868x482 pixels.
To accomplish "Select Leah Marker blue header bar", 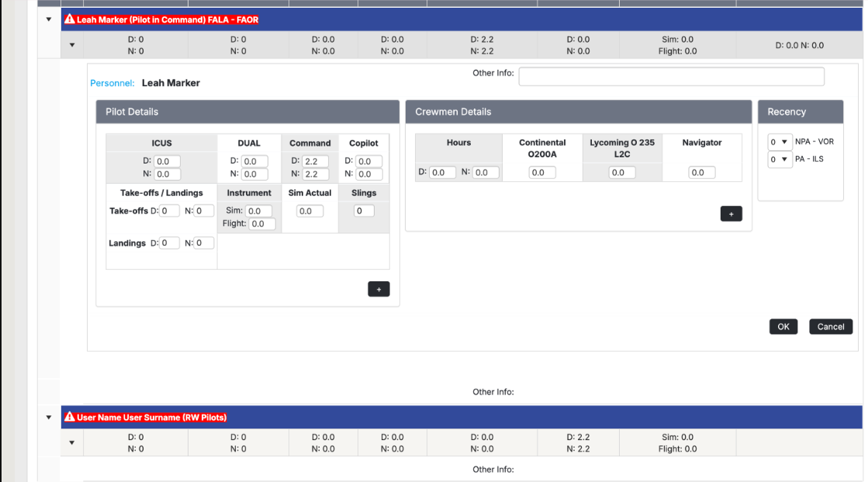I will (x=543, y=19).
